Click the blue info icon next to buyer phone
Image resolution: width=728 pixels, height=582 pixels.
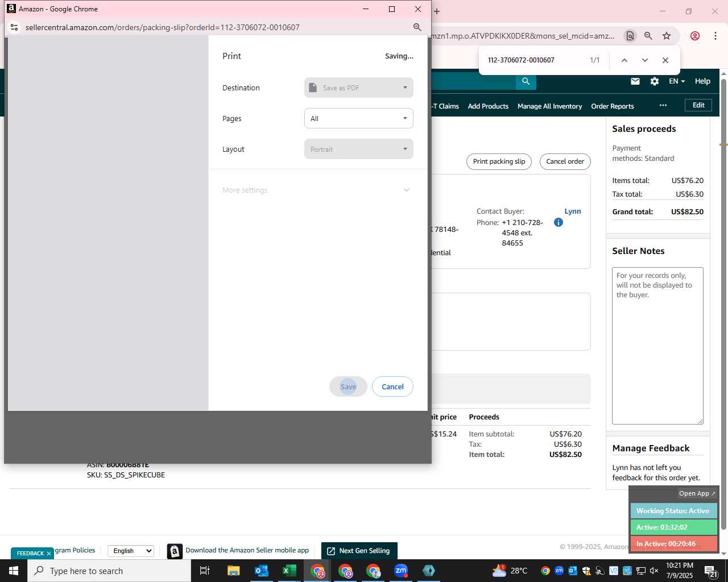click(x=559, y=222)
